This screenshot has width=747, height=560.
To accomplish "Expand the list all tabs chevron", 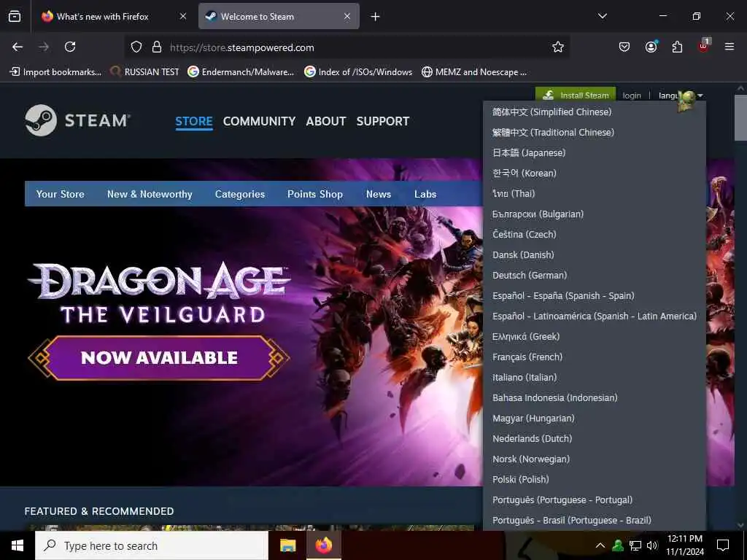I will 603,16.
